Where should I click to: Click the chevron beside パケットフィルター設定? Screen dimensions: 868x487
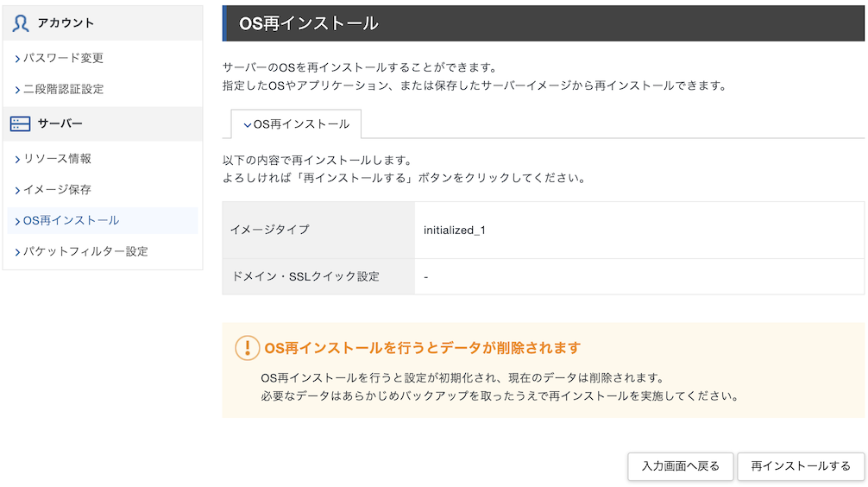pos(17,252)
